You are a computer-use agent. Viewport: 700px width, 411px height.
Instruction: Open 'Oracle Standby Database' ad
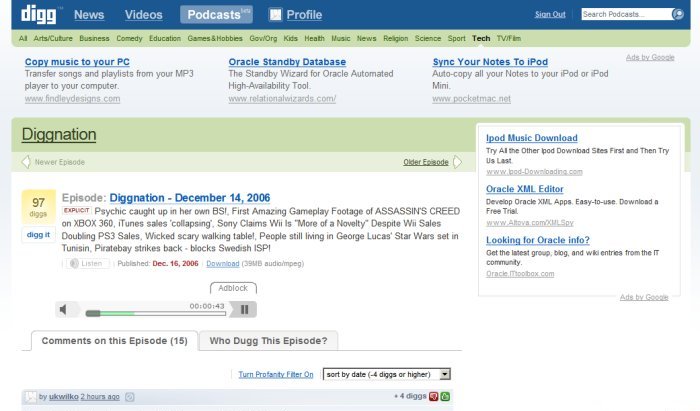pos(287,62)
